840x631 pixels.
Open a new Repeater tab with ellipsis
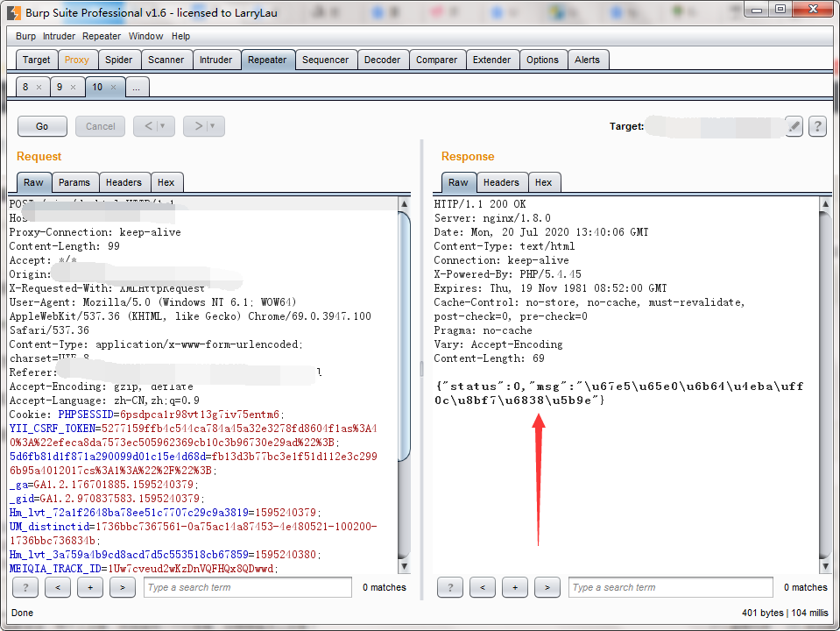(x=137, y=87)
